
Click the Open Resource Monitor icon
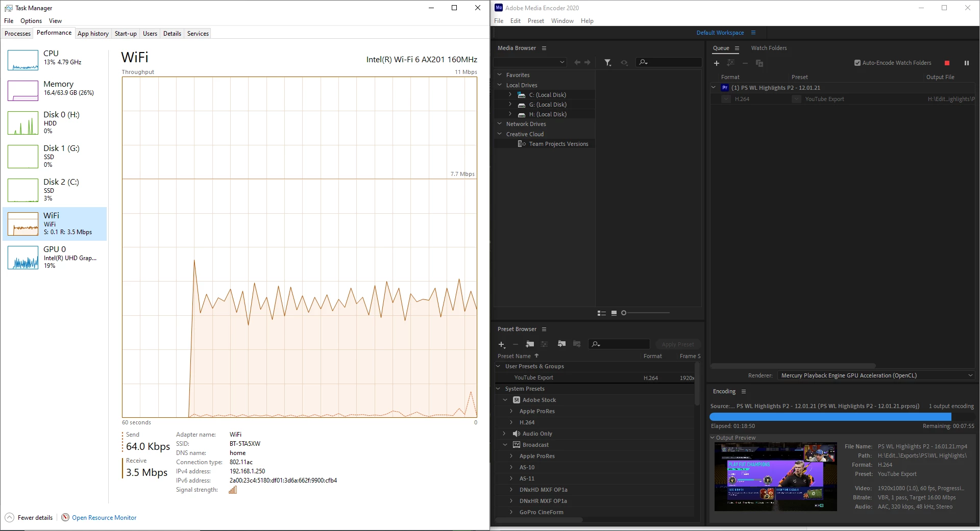point(65,517)
